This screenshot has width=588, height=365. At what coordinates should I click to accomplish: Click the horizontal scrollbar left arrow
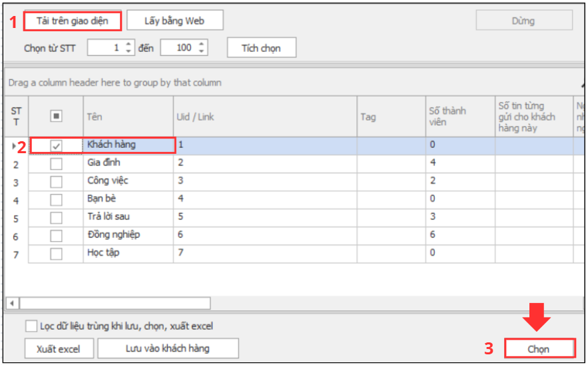click(12, 304)
